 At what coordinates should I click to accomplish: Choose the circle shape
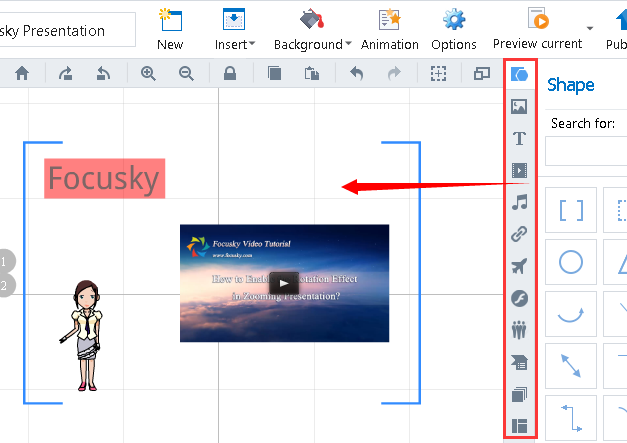coord(571,262)
